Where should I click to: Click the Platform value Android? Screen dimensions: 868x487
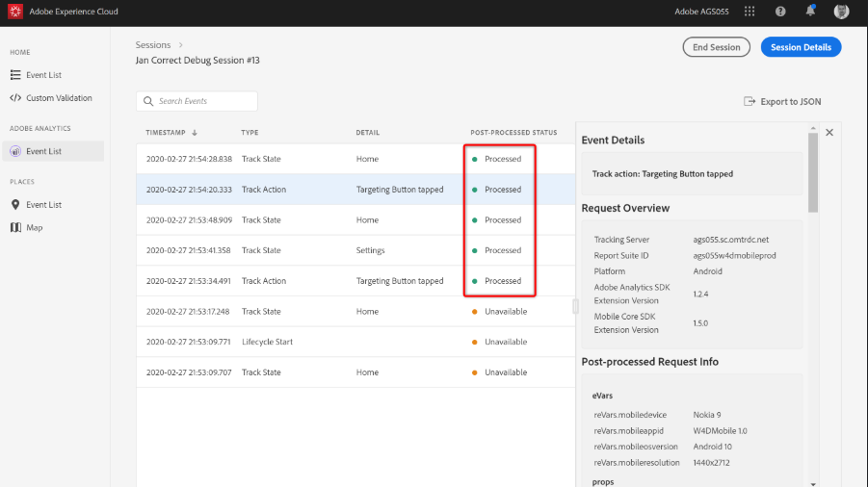click(x=707, y=271)
